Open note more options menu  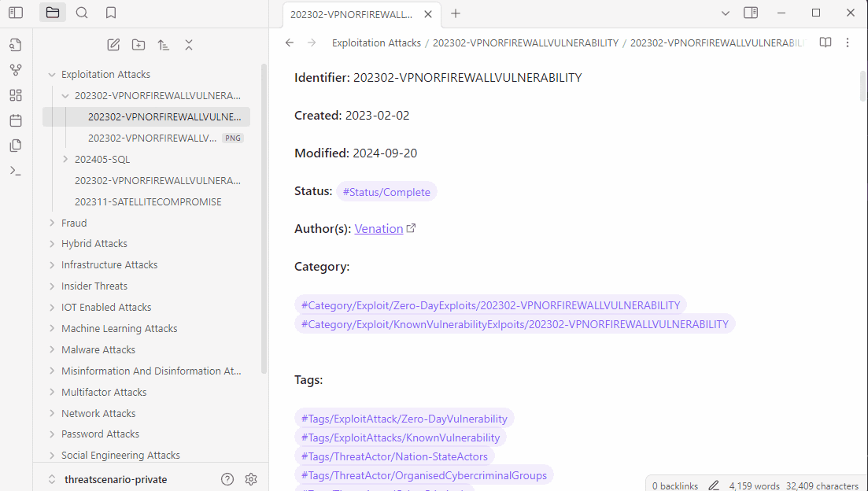coord(848,42)
